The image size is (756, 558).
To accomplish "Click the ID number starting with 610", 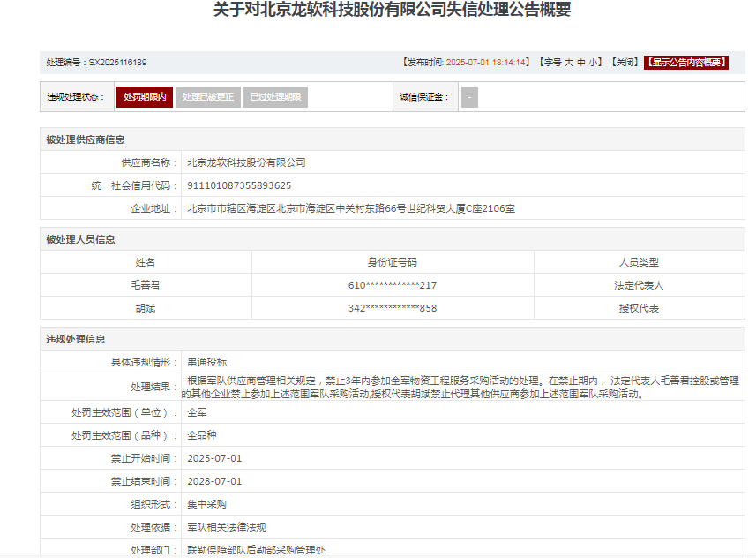I will pos(393,285).
